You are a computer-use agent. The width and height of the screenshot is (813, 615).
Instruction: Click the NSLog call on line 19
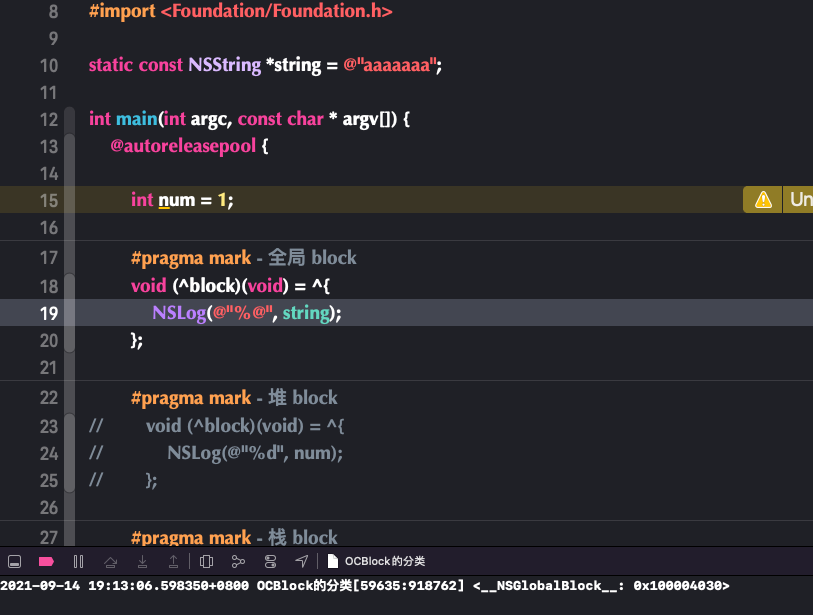coord(179,313)
